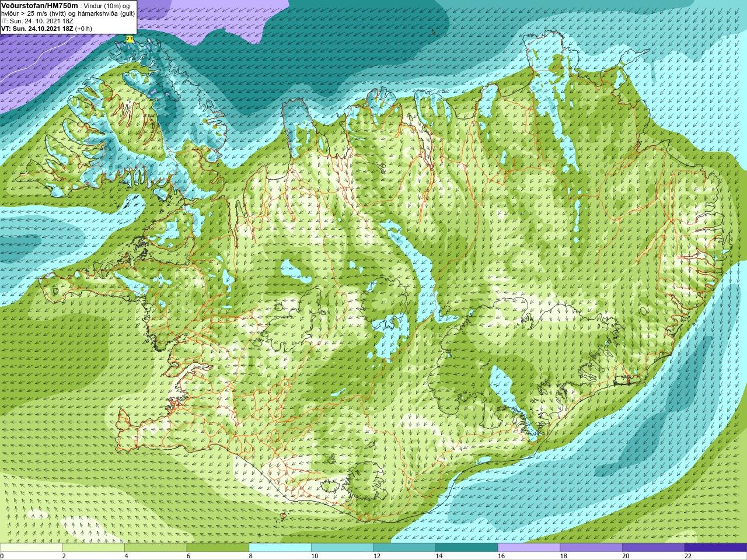Click the legend scale value '2'
The image size is (747, 560).
[x=64, y=556]
